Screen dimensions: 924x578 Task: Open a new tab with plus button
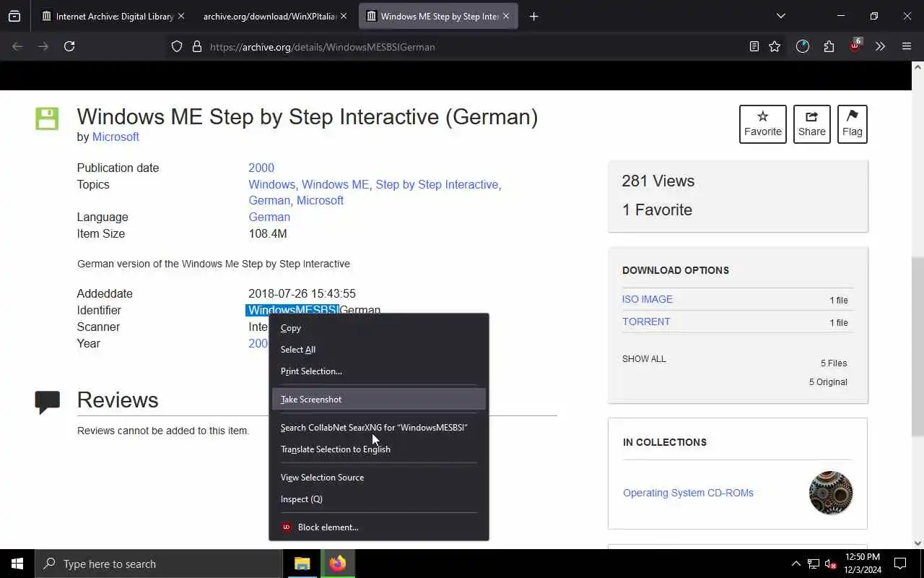533,16
